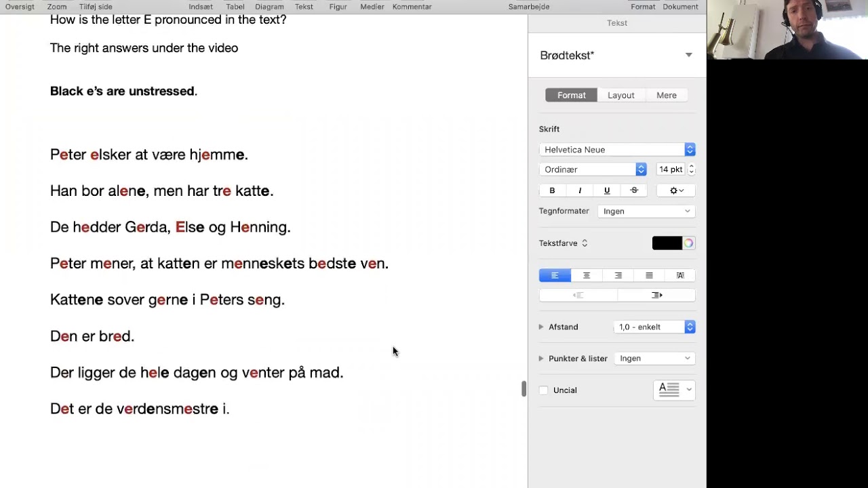Click the 14 pkt font size field

[x=671, y=169]
